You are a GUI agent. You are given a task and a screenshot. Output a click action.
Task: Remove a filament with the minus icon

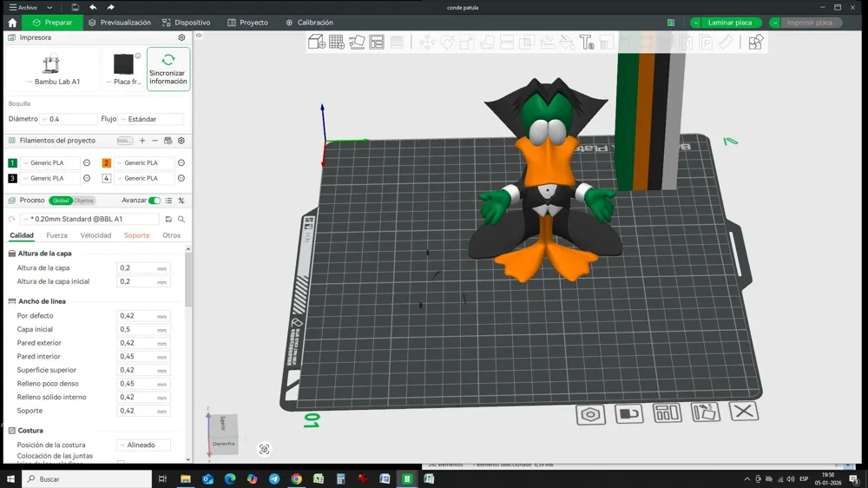pos(155,141)
